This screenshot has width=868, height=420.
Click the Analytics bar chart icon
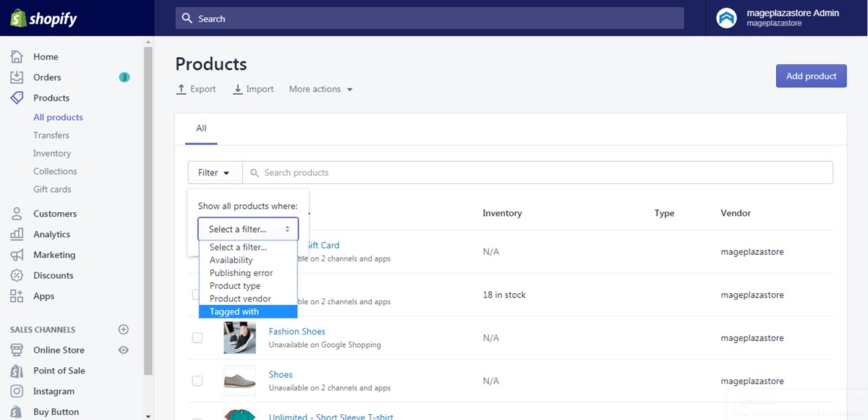pyautogui.click(x=17, y=235)
